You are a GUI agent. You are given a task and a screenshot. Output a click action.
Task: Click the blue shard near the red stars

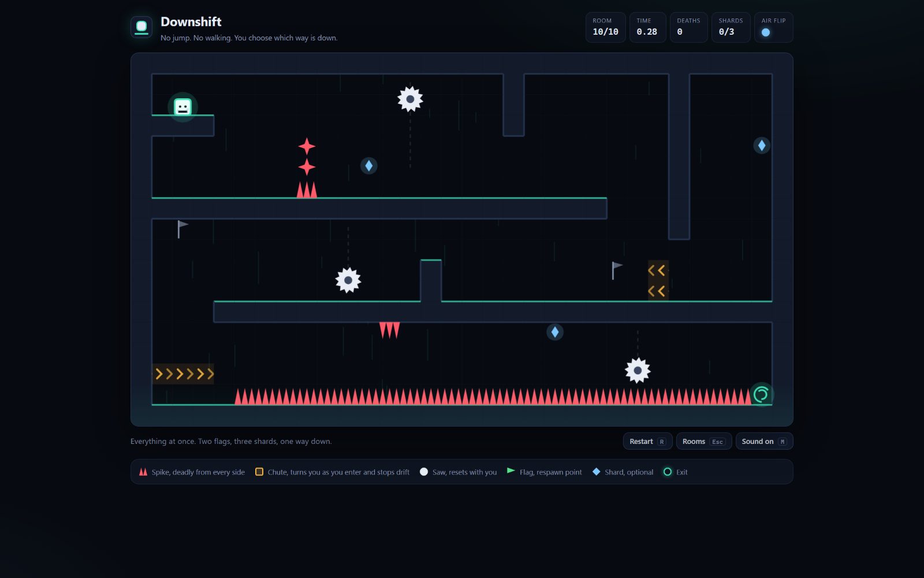[369, 166]
